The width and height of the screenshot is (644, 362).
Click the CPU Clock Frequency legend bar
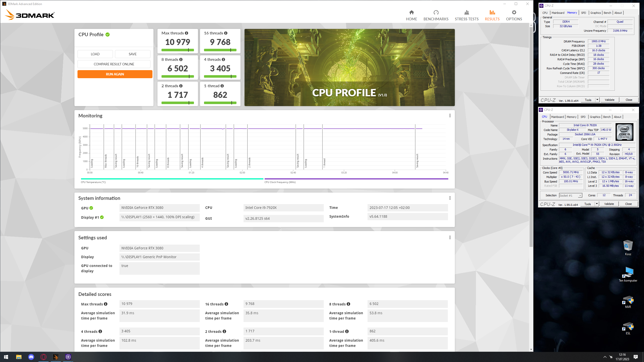pyautogui.click(x=356, y=179)
